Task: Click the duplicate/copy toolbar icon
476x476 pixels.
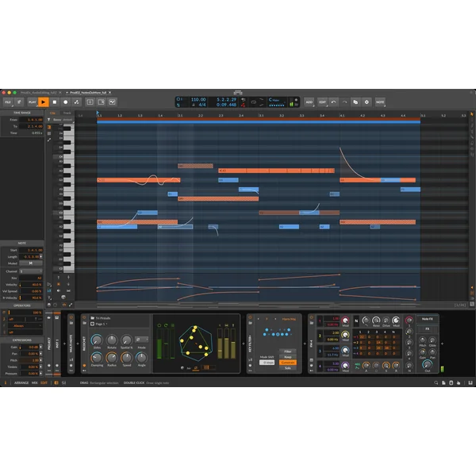Action: point(355,102)
